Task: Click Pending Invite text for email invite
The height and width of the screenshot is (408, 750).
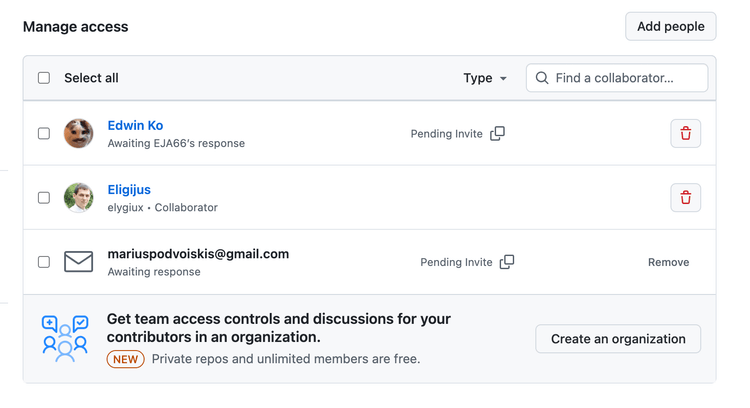Action: [x=456, y=262]
